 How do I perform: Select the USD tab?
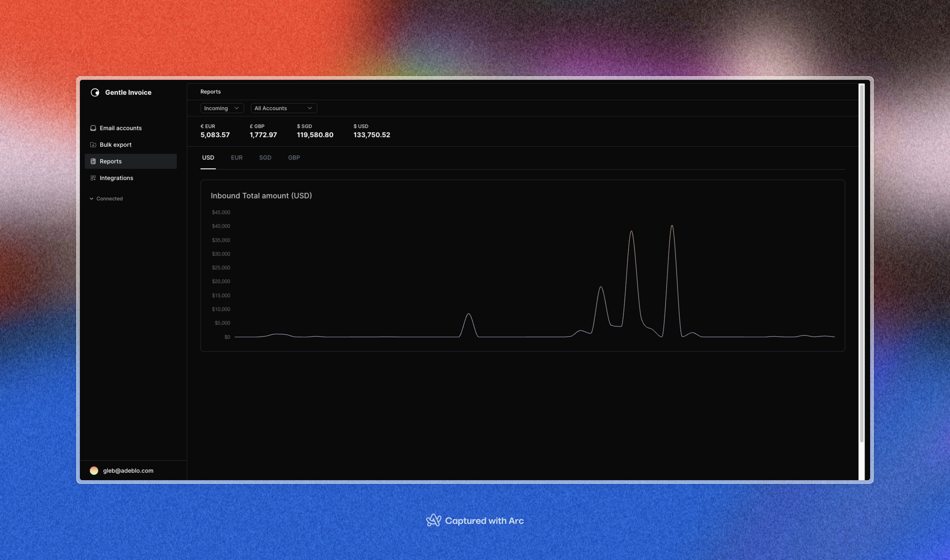click(x=208, y=158)
